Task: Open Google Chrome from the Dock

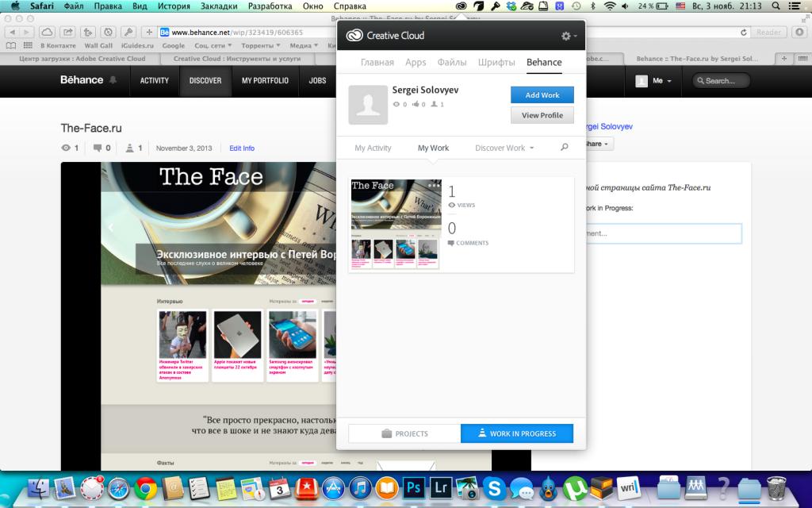Action: coord(146,488)
